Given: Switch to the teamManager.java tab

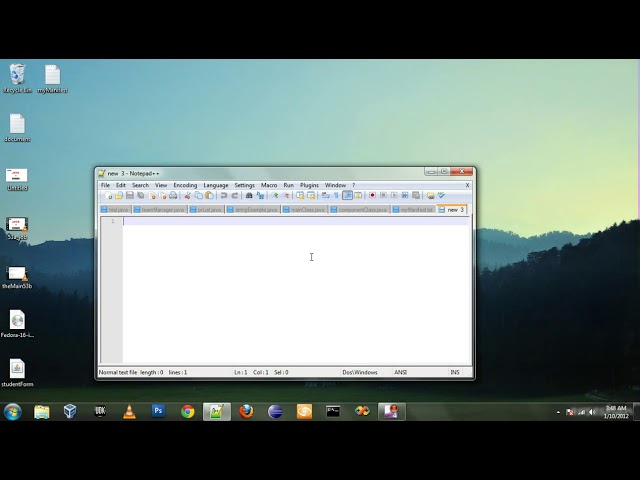Looking at the screenshot, I should (x=160, y=209).
